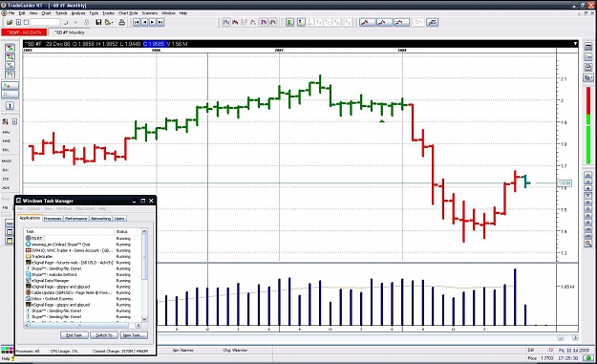This screenshot has height=364, width=597.
Task: Switch to Networking tab in Task Manager
Action: [x=100, y=219]
